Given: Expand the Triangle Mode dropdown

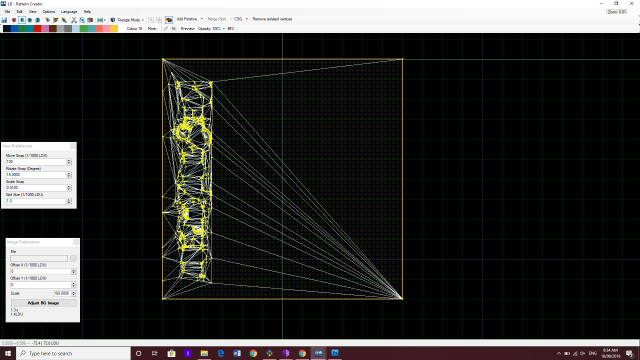Looking at the screenshot, I should point(142,20).
